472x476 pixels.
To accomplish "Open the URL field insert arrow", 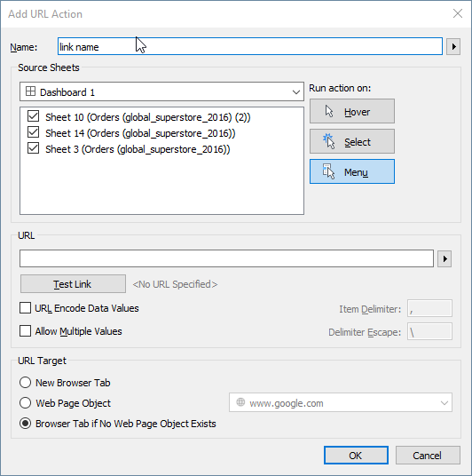I will (444, 258).
